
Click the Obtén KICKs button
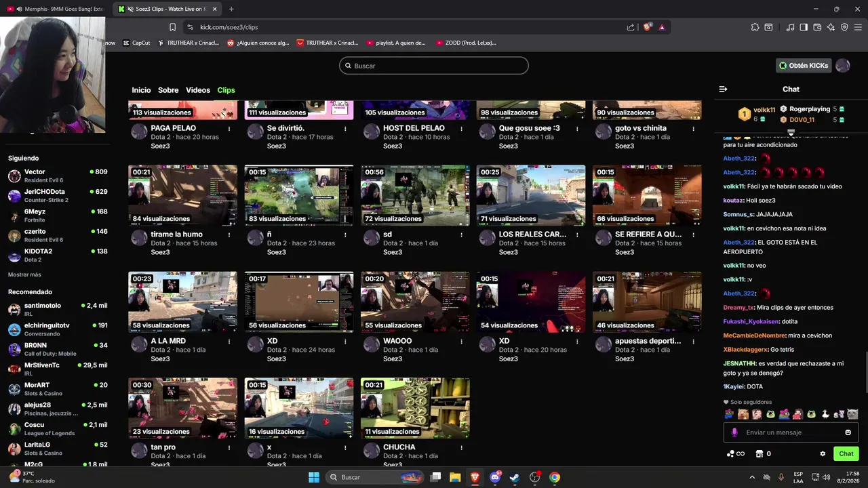coord(804,66)
